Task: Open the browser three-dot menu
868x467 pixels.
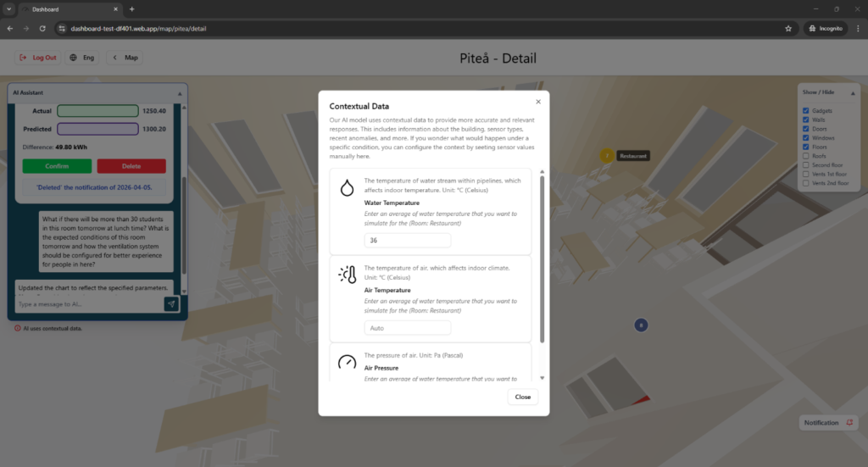Action: (858, 28)
